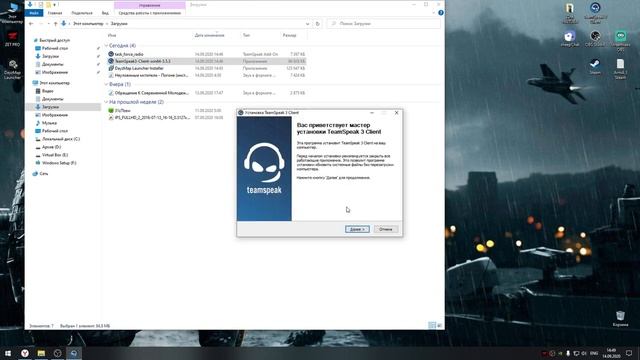640x360 pixels.
Task: Switch to the Поделиться ribbon tab
Action: (82, 13)
